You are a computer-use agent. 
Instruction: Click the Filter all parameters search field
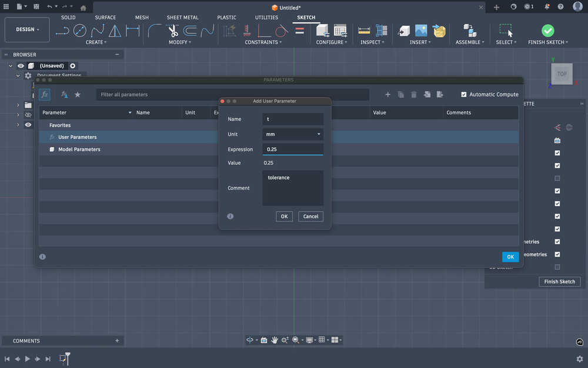[x=232, y=95]
